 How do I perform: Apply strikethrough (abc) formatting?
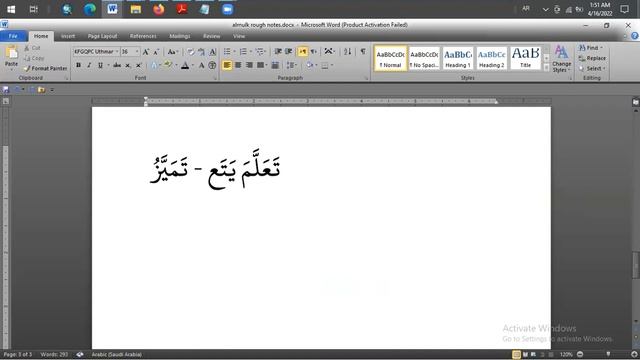pyautogui.click(x=117, y=65)
